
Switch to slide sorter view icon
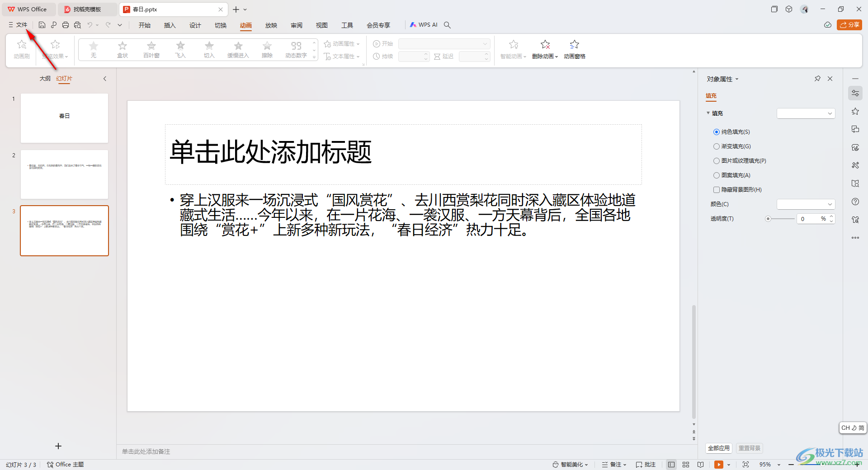click(x=686, y=465)
